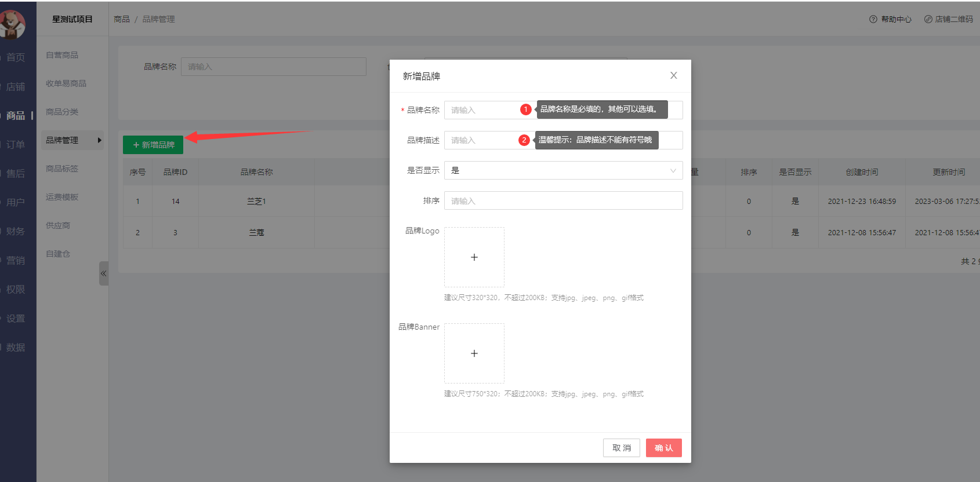The height and width of the screenshot is (482, 980).
Task: Click the plus icon to upload 品牌Logo
Action: pos(474,257)
